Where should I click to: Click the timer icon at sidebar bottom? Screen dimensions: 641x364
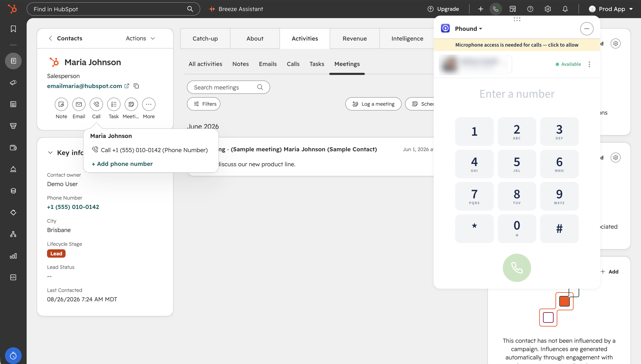pyautogui.click(x=13, y=355)
